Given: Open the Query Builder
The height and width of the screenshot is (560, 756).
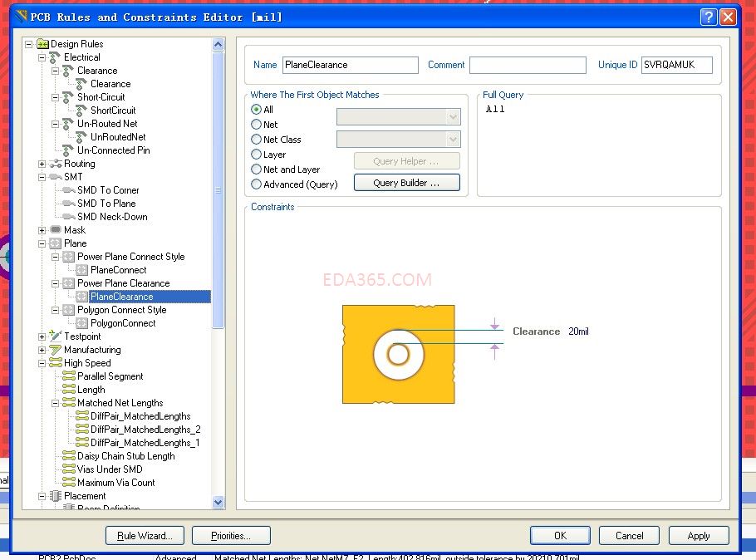Looking at the screenshot, I should (407, 183).
